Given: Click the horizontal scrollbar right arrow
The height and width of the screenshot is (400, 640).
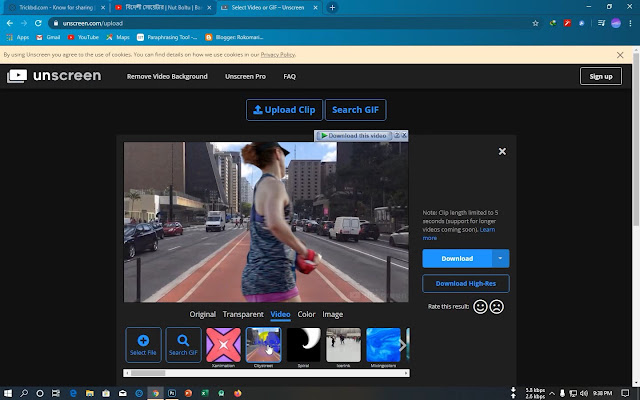Looking at the screenshot, I should [x=406, y=373].
